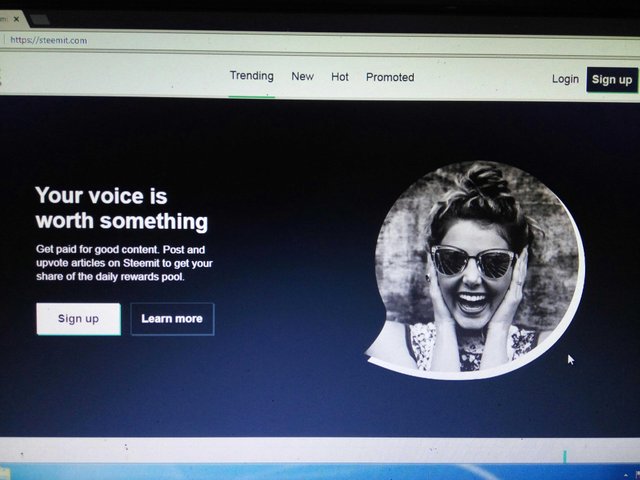Open the Promoted tab
This screenshot has height=480, width=640.
click(390, 77)
